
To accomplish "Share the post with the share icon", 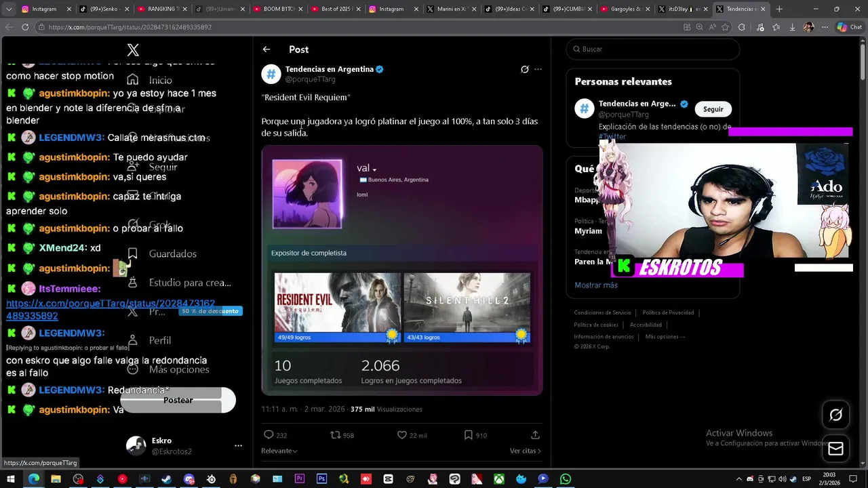I will 535,435.
